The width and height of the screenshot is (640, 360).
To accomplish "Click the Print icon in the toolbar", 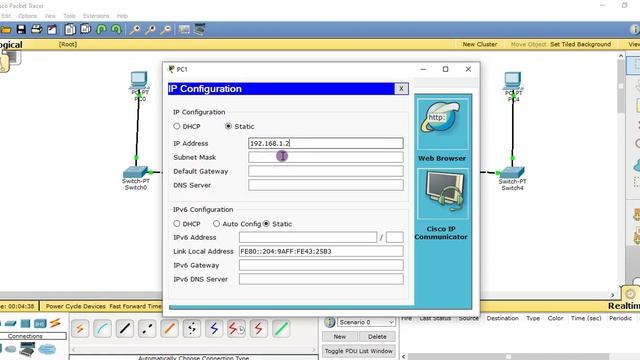I will coord(37,29).
